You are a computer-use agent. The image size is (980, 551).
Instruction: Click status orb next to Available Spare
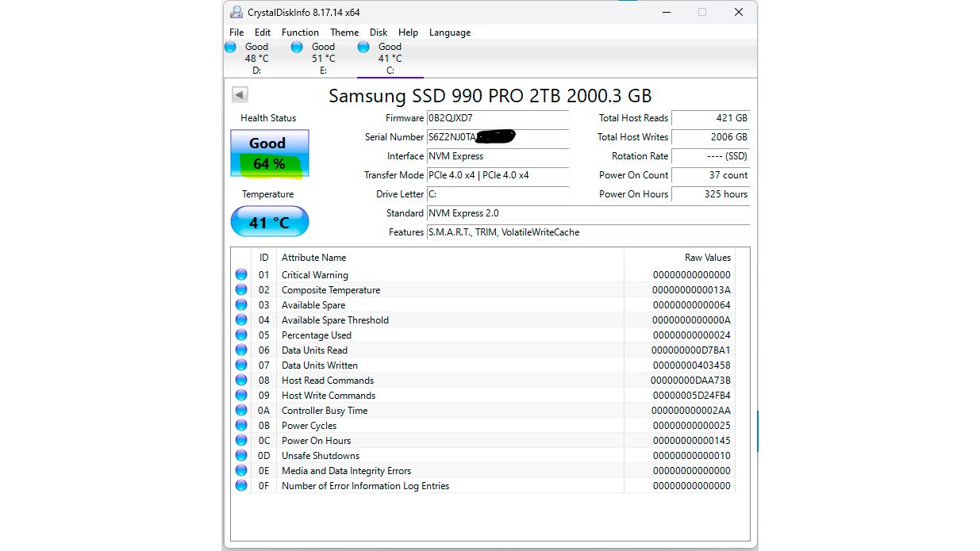pos(241,305)
